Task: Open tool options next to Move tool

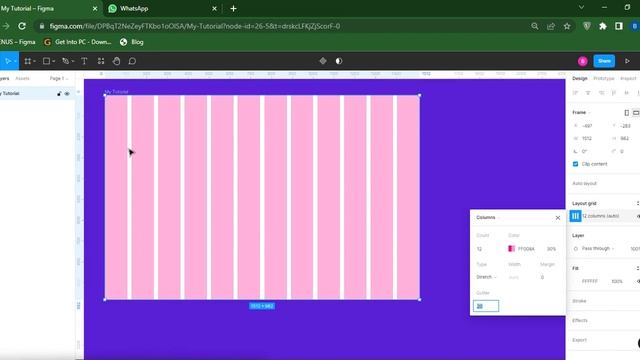Action: (15, 61)
